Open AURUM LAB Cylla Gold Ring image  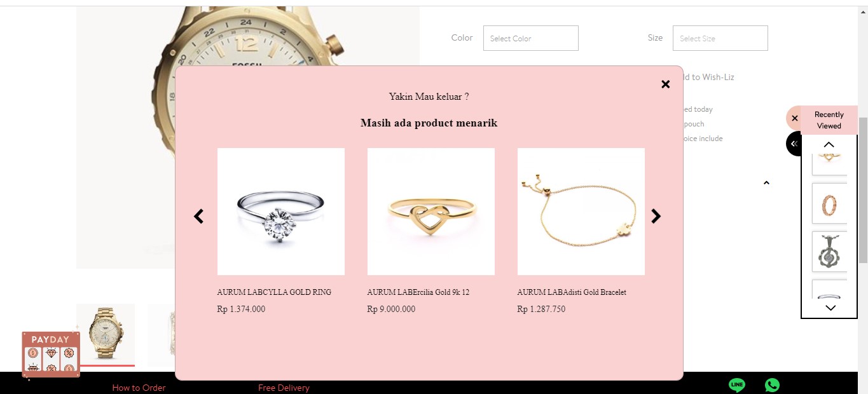[x=281, y=212]
